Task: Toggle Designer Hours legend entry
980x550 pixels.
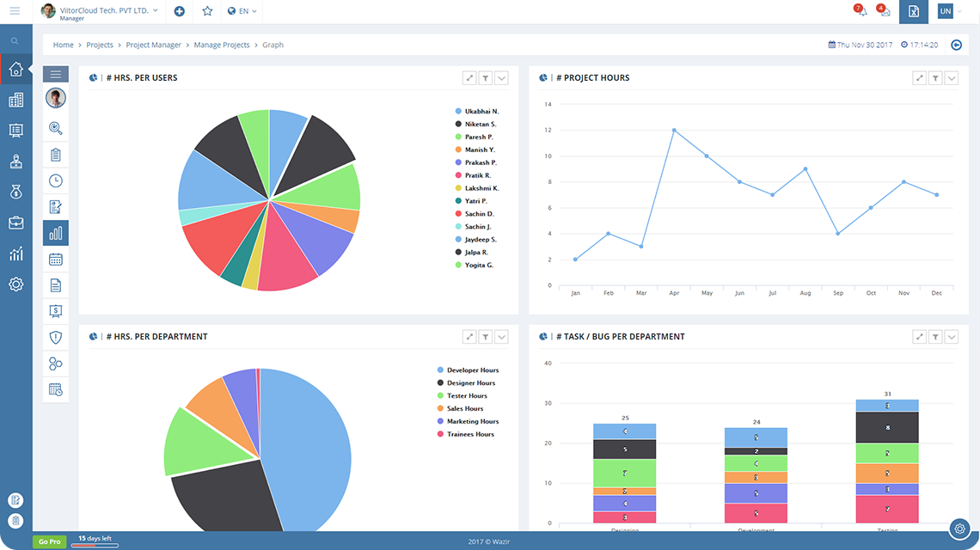Action: (x=466, y=382)
